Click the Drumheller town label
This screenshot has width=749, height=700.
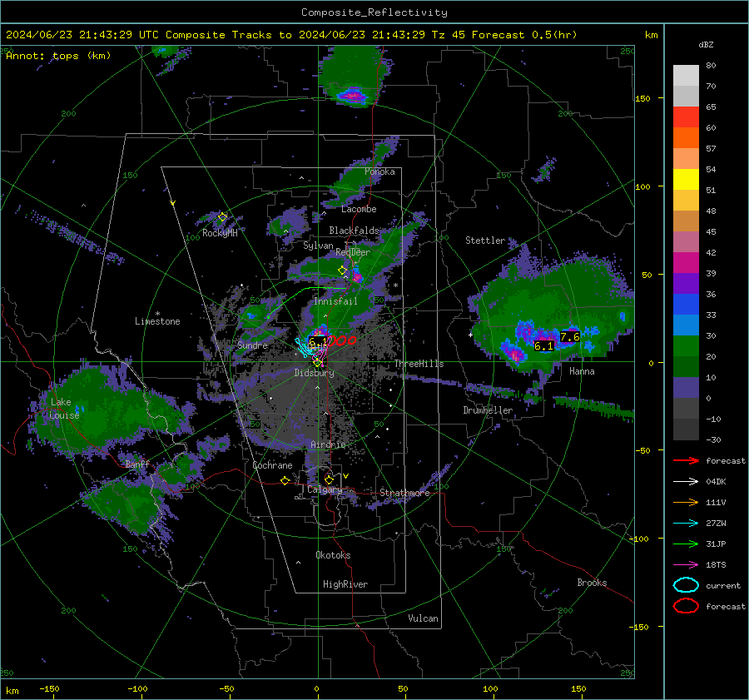point(488,410)
